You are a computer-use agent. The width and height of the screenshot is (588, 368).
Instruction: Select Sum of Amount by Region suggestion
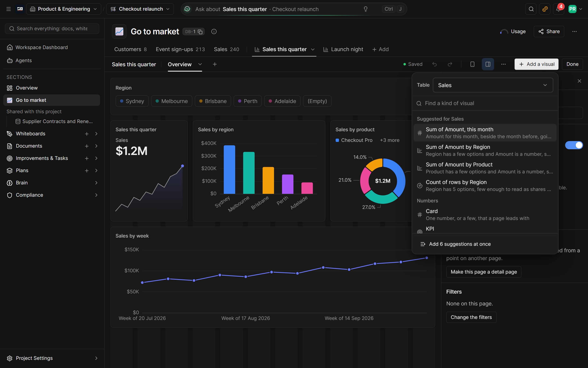pos(485,150)
